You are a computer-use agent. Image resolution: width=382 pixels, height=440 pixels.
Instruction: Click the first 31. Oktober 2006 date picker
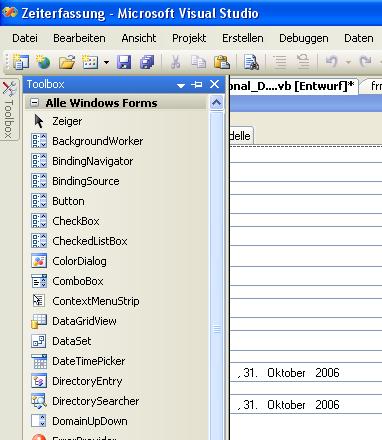click(x=306, y=373)
